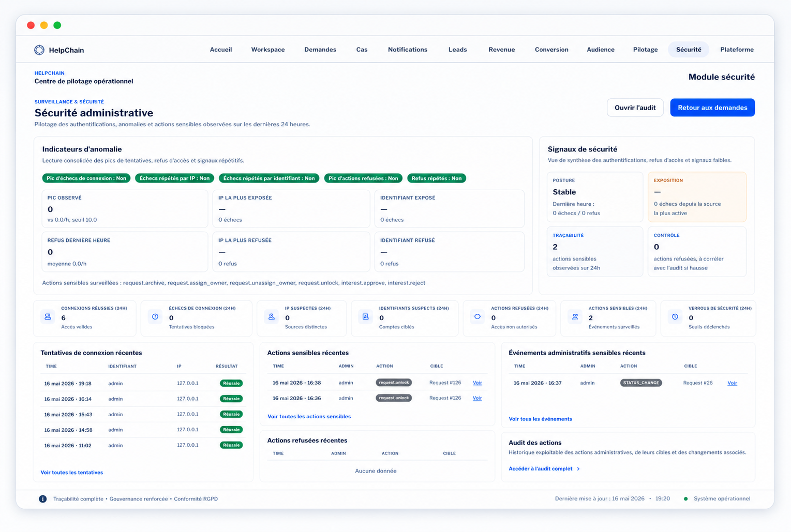Click the request.unlock badge in the 16:38 row

coord(394,383)
